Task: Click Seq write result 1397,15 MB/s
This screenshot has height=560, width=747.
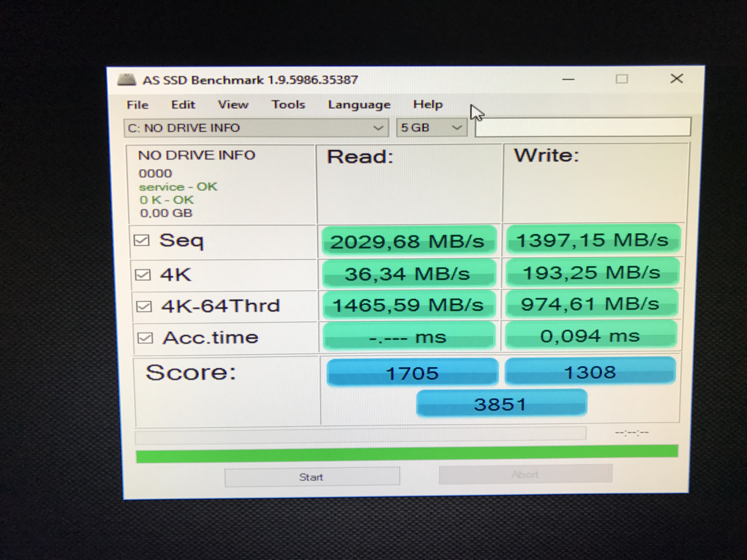Action: 593,239
